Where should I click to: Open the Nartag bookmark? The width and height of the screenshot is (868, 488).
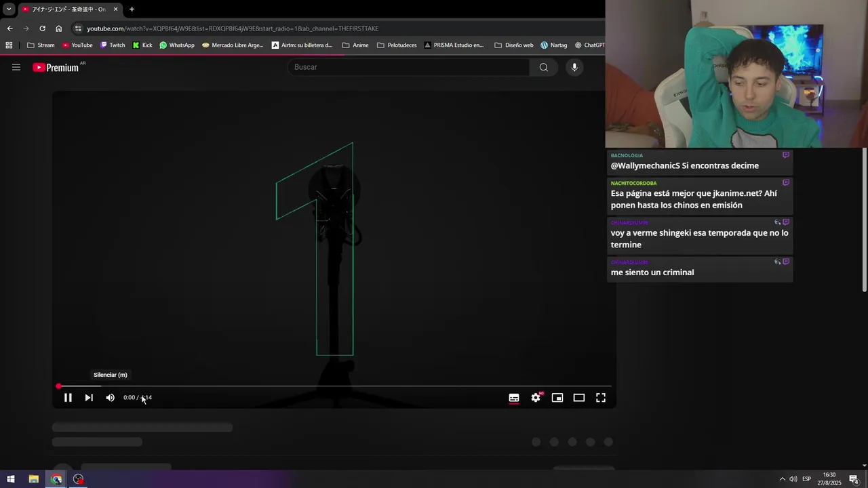pyautogui.click(x=554, y=45)
